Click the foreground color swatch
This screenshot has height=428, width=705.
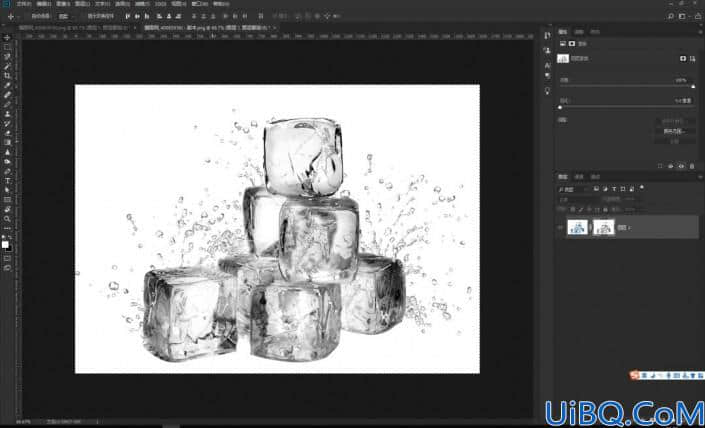tap(5, 245)
